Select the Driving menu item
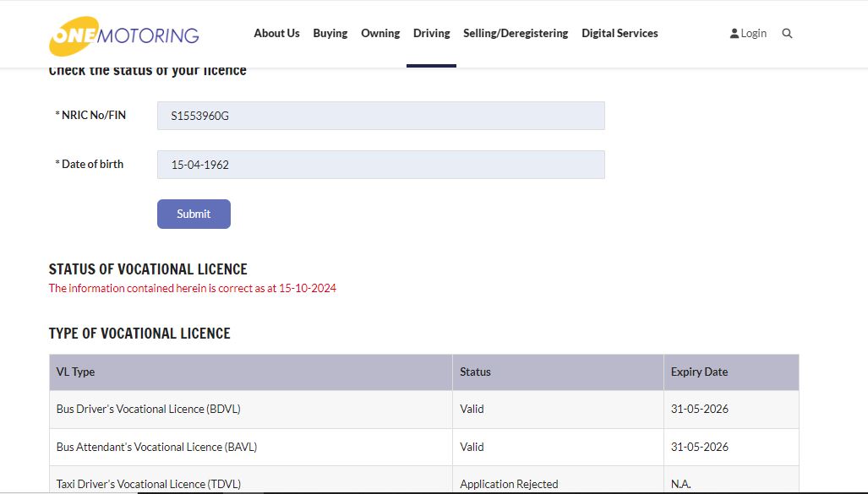 431,34
